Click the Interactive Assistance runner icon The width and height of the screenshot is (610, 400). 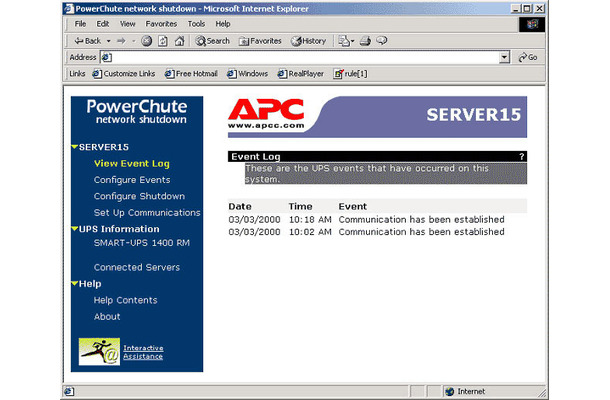99,351
